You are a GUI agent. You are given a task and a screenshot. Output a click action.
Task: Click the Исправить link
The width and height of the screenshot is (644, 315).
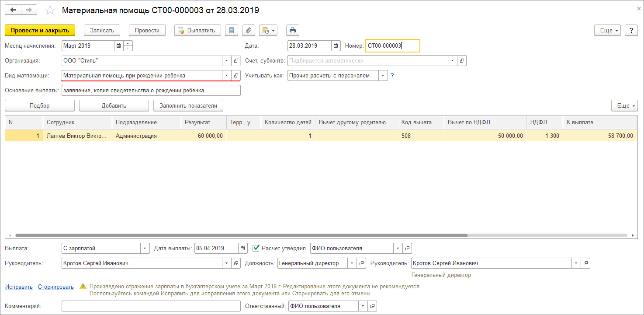pos(19,287)
